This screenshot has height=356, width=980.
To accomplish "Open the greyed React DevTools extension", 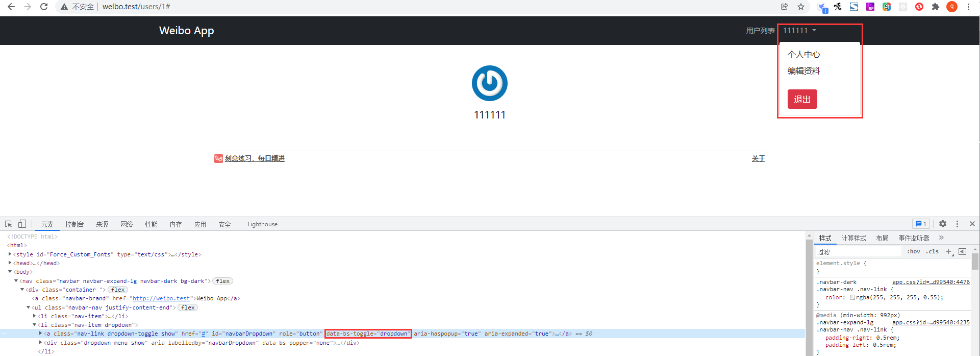I will pyautogui.click(x=903, y=7).
